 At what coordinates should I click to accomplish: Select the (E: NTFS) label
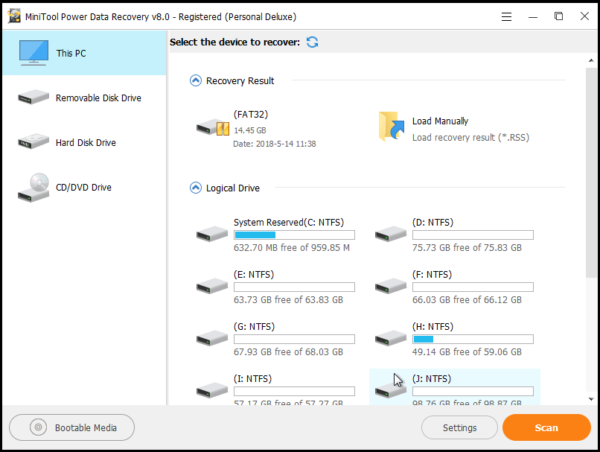pos(254,274)
